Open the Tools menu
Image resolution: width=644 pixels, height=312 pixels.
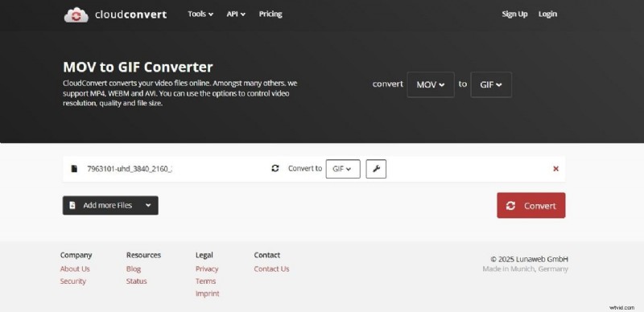point(200,14)
